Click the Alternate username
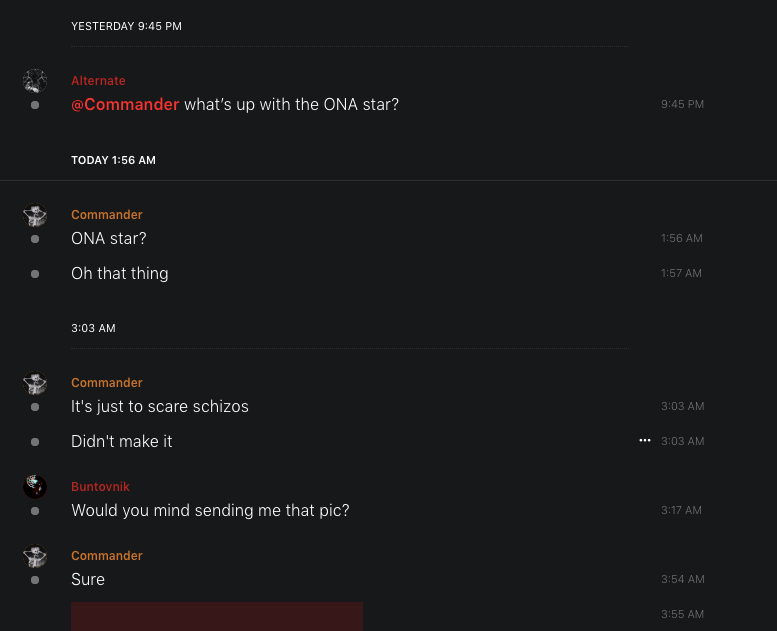 click(x=98, y=81)
